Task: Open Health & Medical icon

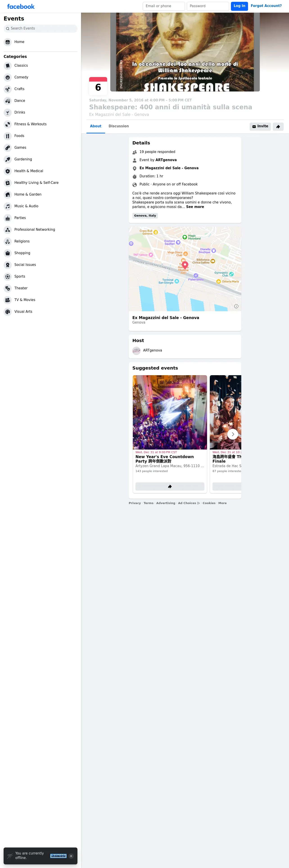Action: pos(8,171)
